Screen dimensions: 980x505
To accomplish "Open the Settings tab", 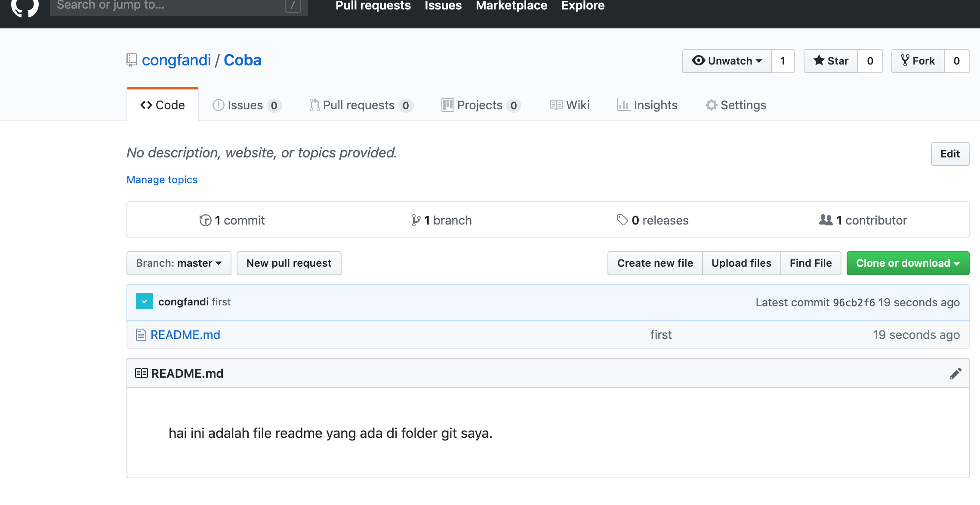I will click(736, 105).
